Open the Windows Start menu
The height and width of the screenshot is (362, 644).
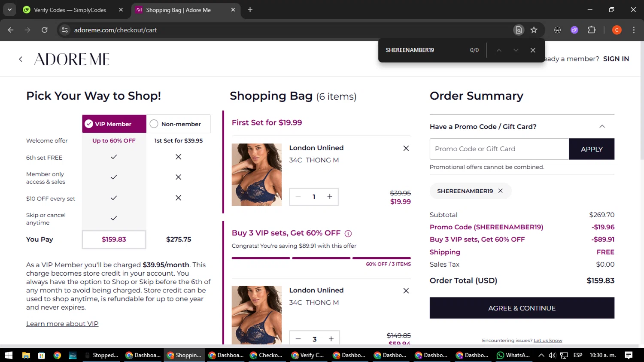tap(9, 355)
